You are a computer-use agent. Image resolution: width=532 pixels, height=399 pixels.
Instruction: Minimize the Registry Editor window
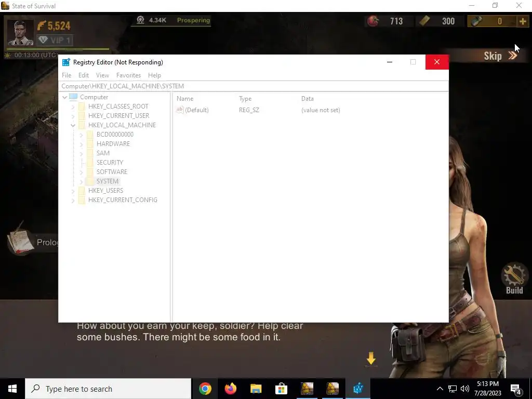pos(390,62)
